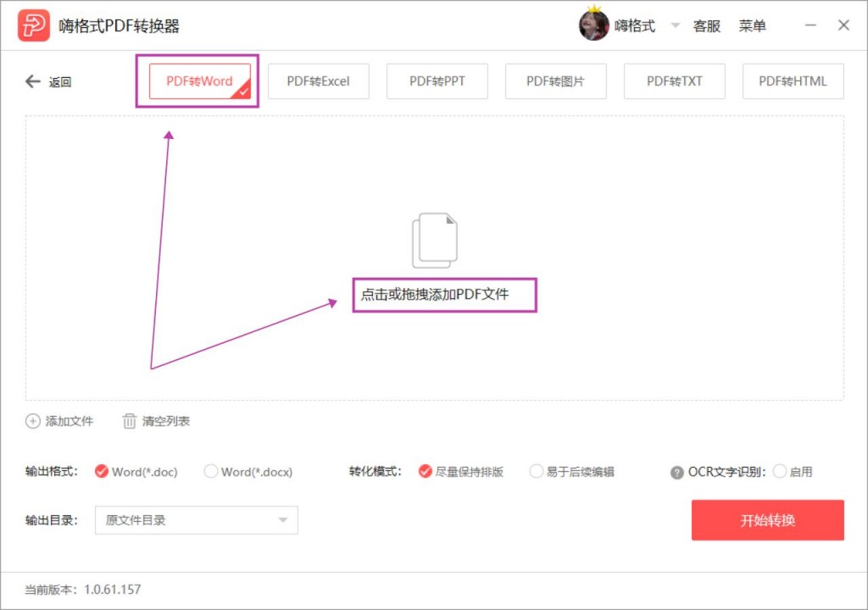Click the plus icon for 添加文件

[x=33, y=421]
